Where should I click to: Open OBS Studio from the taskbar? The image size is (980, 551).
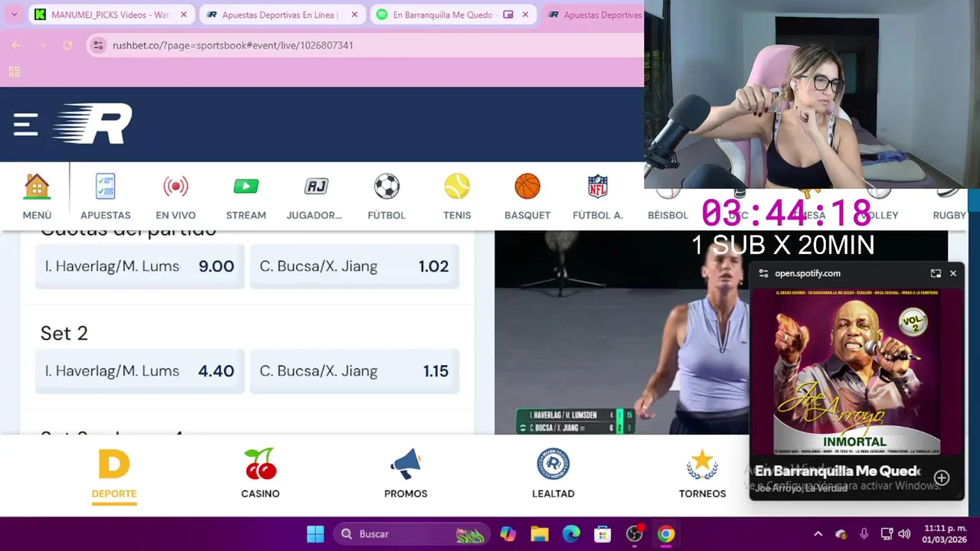point(635,533)
